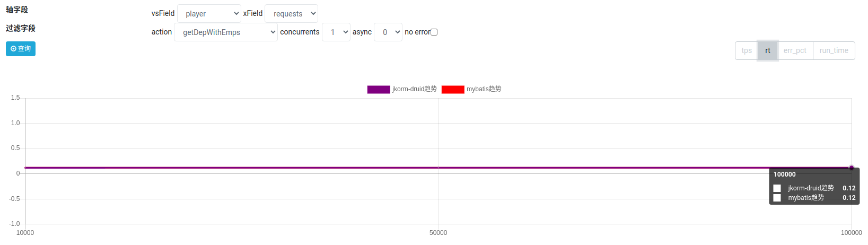Click the data point at 100000
Viewport: 868px width, 245px height.
pos(852,168)
